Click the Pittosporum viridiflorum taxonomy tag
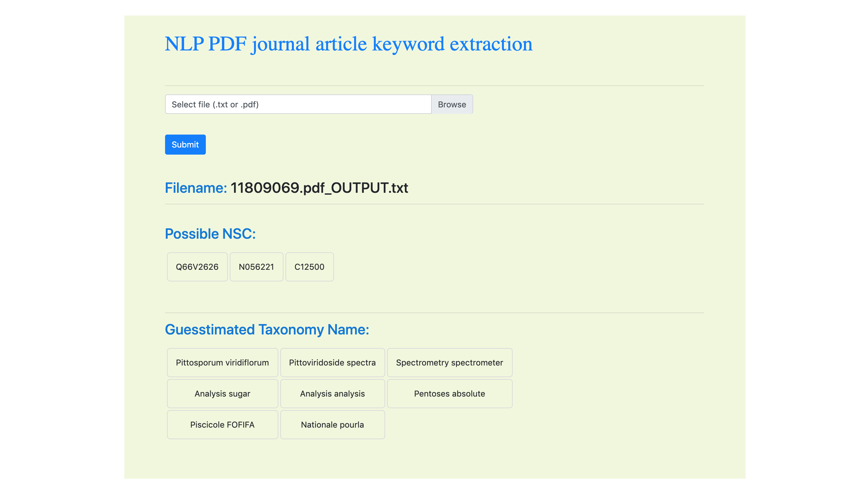The width and height of the screenshot is (868, 491). (222, 363)
